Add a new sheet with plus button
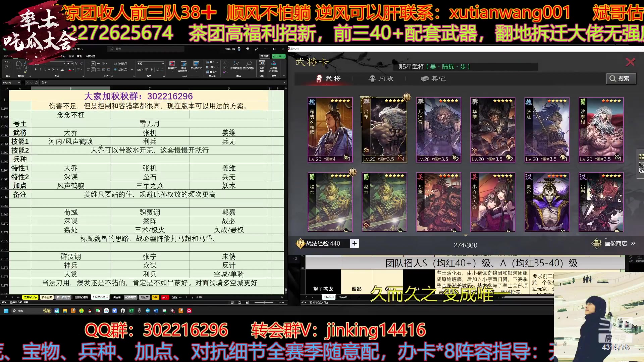 click(186, 297)
